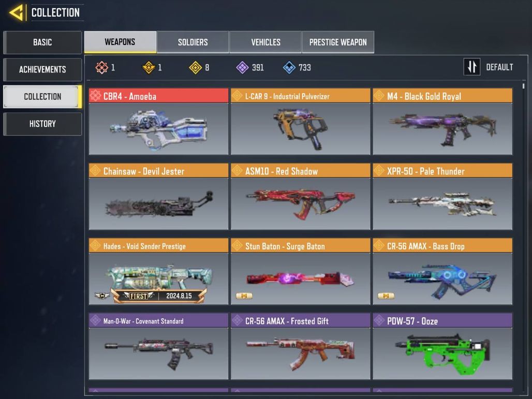Click the weapon list scrollbar
This screenshot has width=532, height=399.
(x=524, y=86)
